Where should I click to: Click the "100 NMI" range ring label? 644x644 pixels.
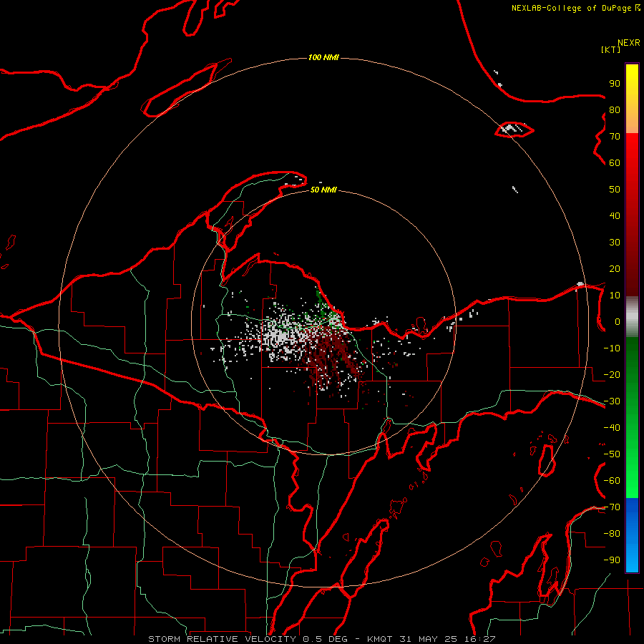323,57
